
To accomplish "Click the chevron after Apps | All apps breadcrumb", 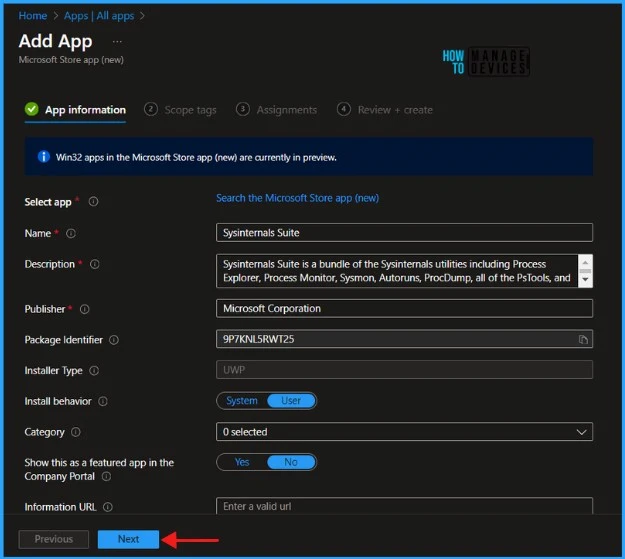I will pyautogui.click(x=142, y=16).
